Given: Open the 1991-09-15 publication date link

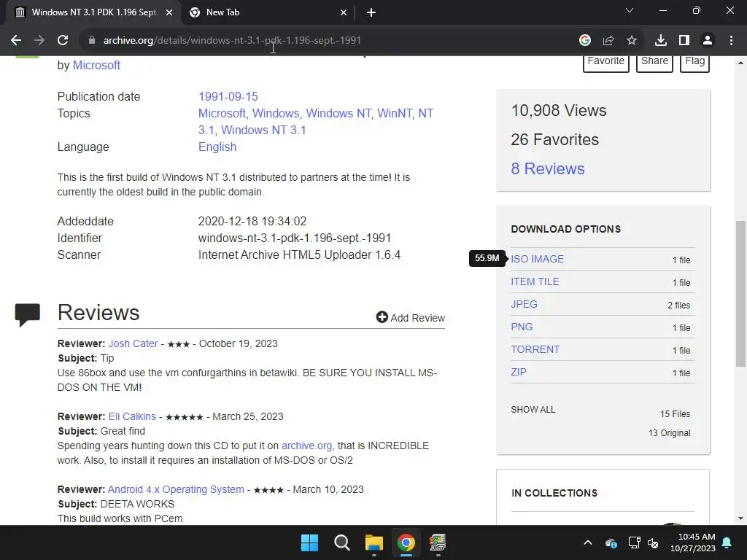Looking at the screenshot, I should [x=228, y=97].
